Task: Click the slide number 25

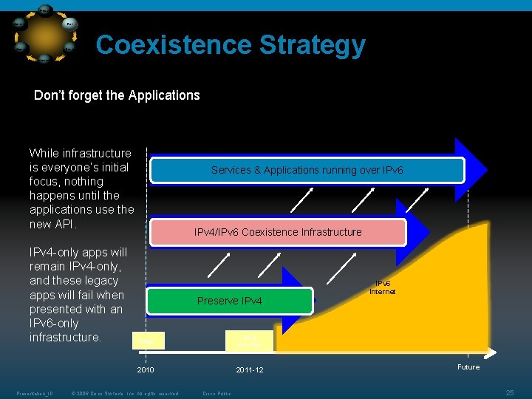Action: click(510, 393)
